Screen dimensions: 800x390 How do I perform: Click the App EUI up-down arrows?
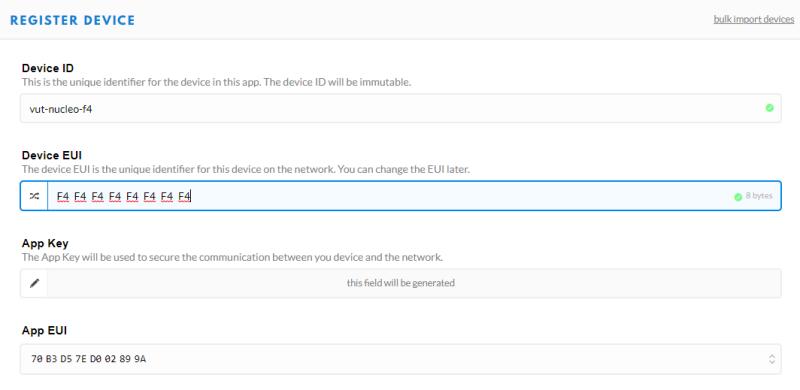pos(772,359)
